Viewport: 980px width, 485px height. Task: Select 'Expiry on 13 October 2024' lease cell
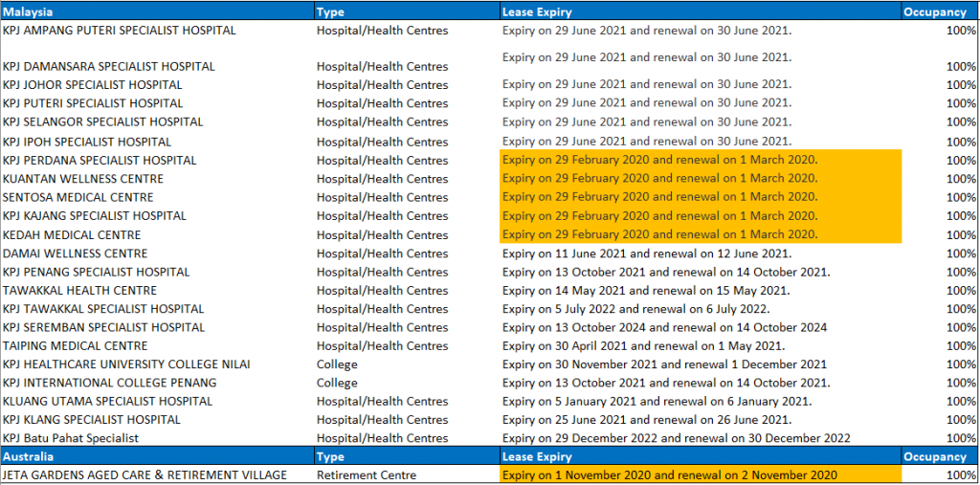pos(701,327)
